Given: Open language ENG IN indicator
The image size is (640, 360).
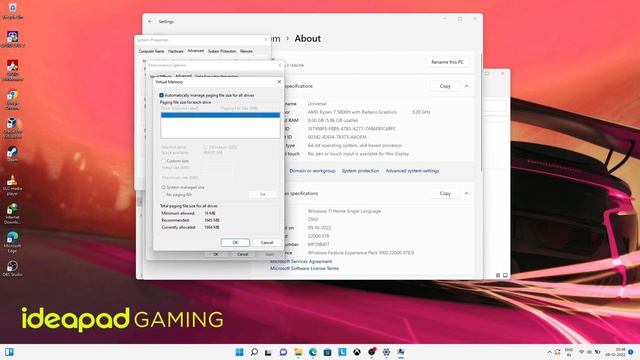Looking at the screenshot, I should [569, 352].
